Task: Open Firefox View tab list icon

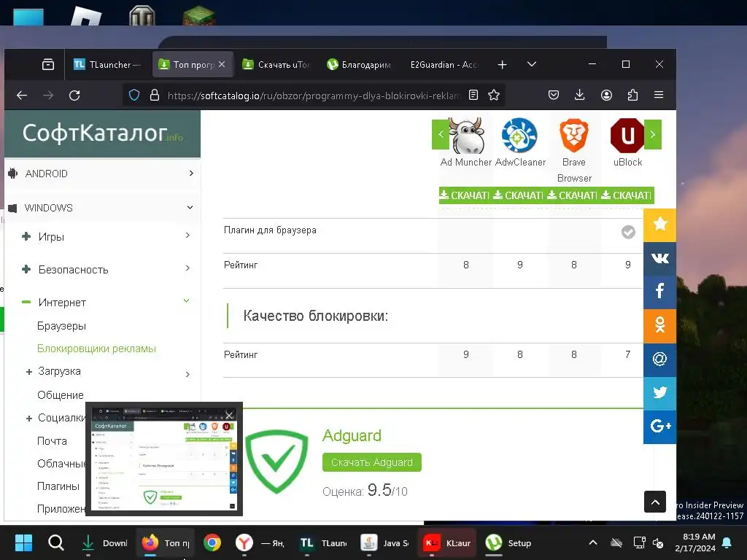Action: 47,64
